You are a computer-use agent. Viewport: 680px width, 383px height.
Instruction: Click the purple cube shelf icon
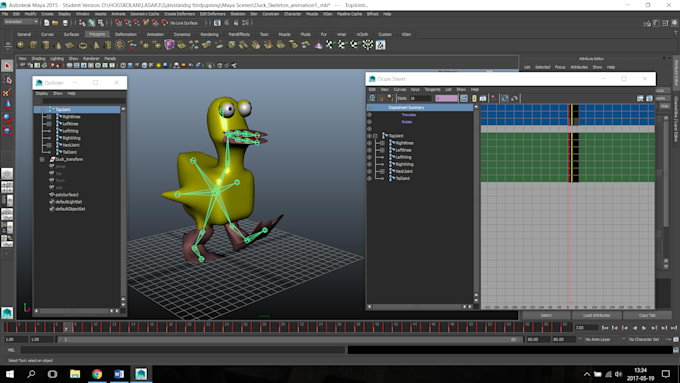[169, 45]
